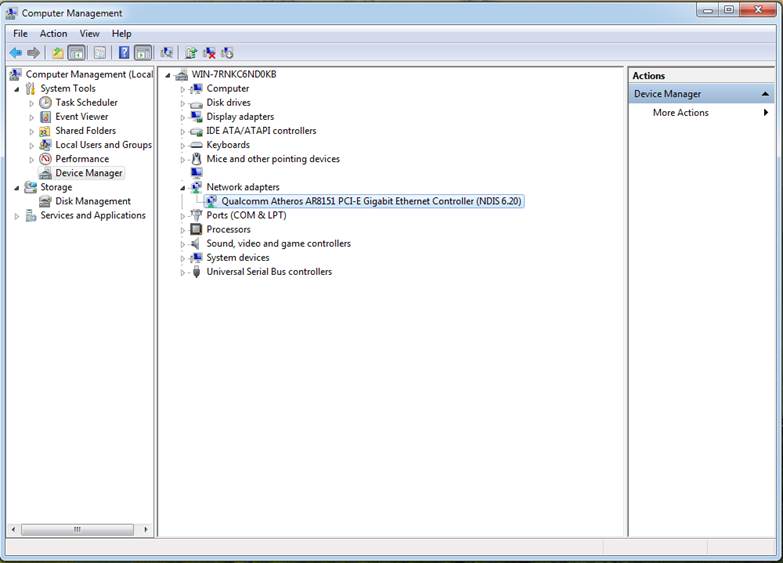Select the System devices category
Screen dimensions: 783x563
pyautogui.click(x=238, y=257)
